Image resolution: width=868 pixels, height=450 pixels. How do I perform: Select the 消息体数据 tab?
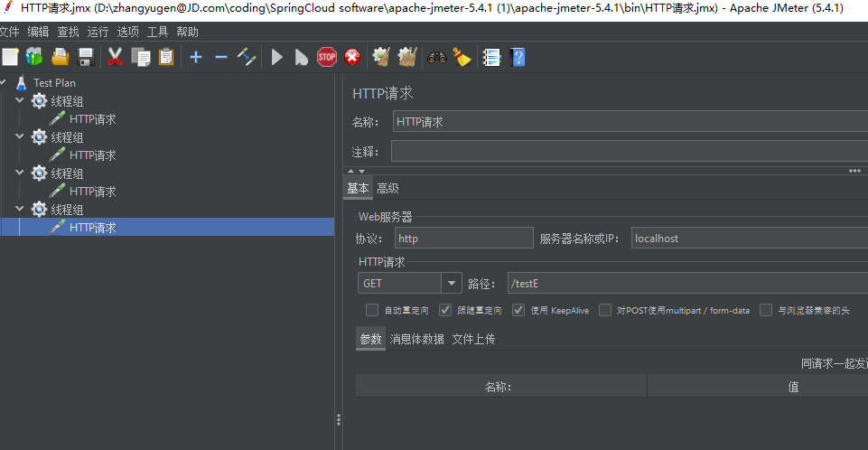pos(416,339)
